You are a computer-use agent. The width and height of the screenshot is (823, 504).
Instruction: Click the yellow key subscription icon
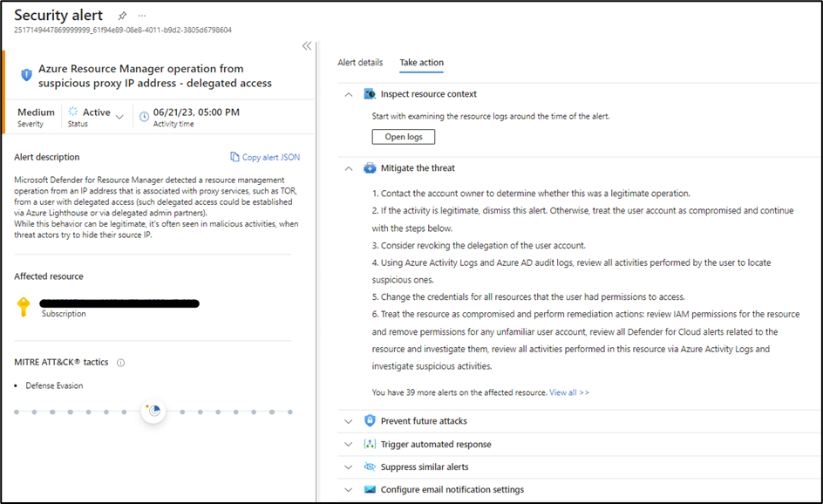[x=24, y=307]
